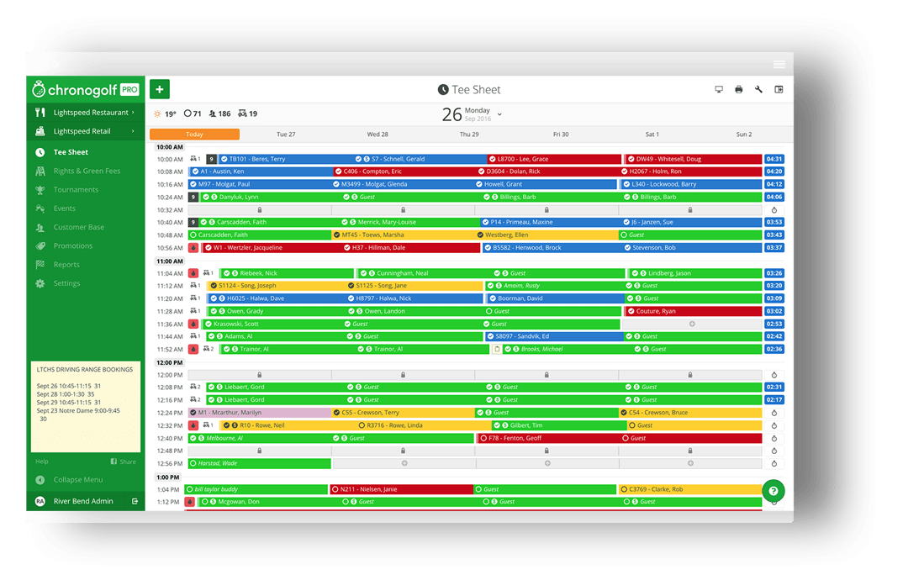
Task: Select the wrench settings icon on the toolbar
Action: (x=758, y=89)
